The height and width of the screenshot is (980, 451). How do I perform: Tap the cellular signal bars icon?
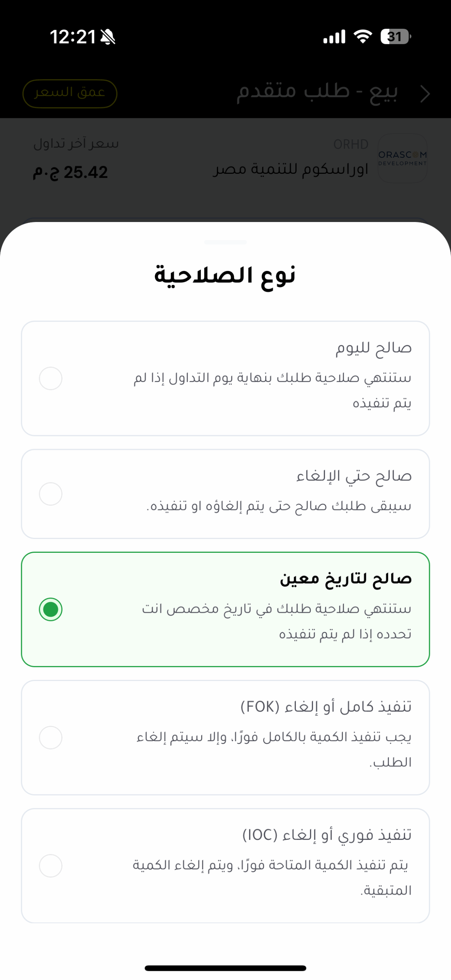tap(334, 37)
